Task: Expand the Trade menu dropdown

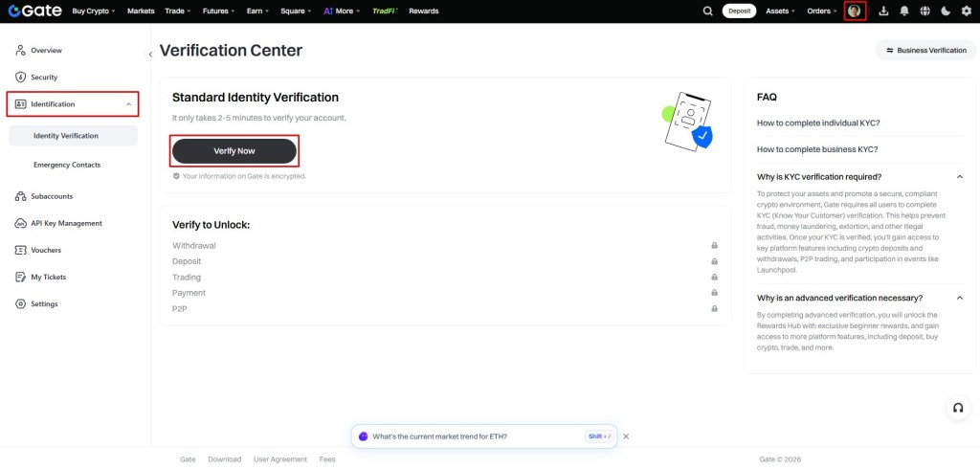Action: pos(178,11)
